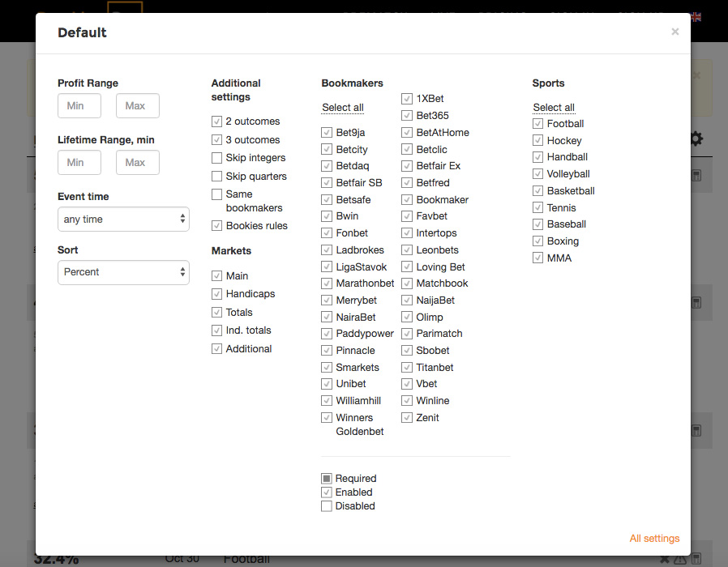Open the gear settings icon behind dialog
728x567 pixels.
697,139
